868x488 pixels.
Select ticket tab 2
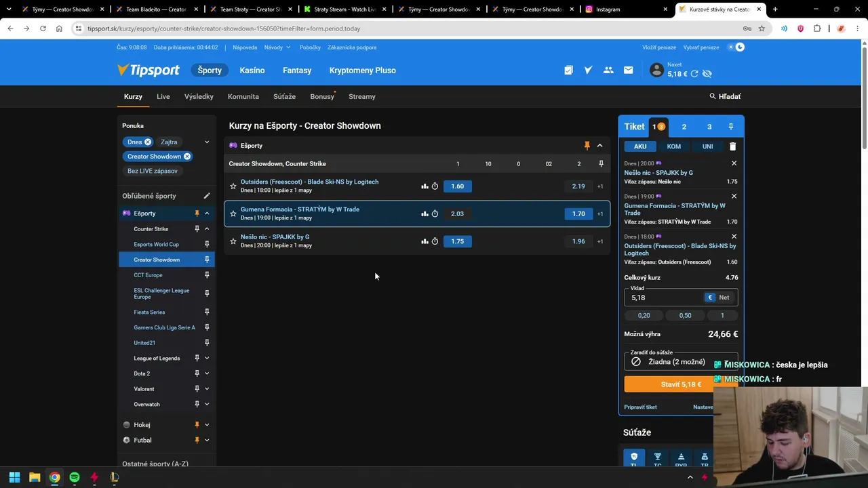684,127
